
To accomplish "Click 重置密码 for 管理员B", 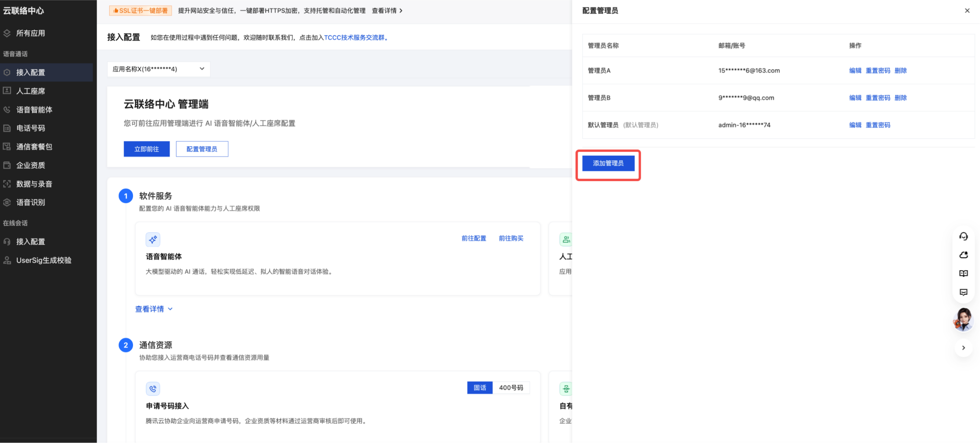I will coord(878,98).
